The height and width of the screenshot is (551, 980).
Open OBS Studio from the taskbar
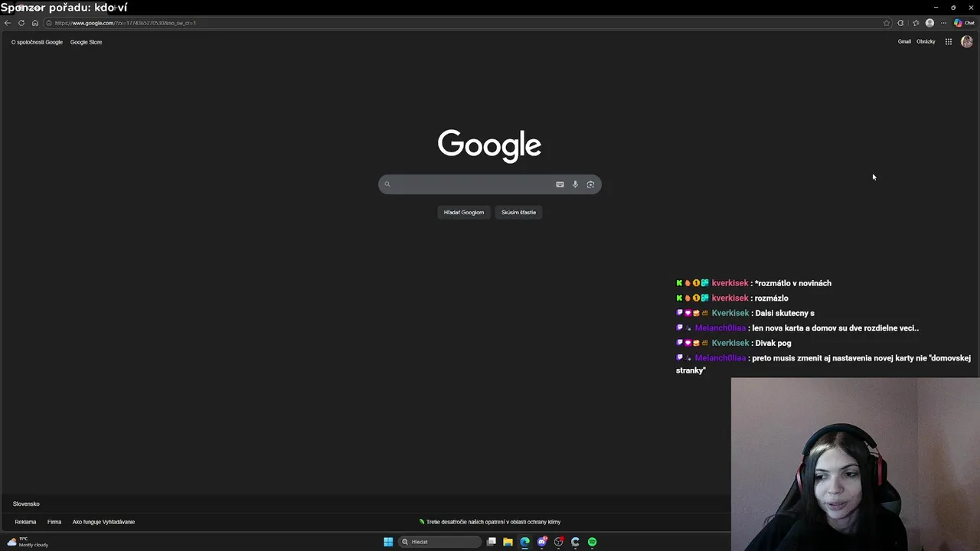coord(559,542)
